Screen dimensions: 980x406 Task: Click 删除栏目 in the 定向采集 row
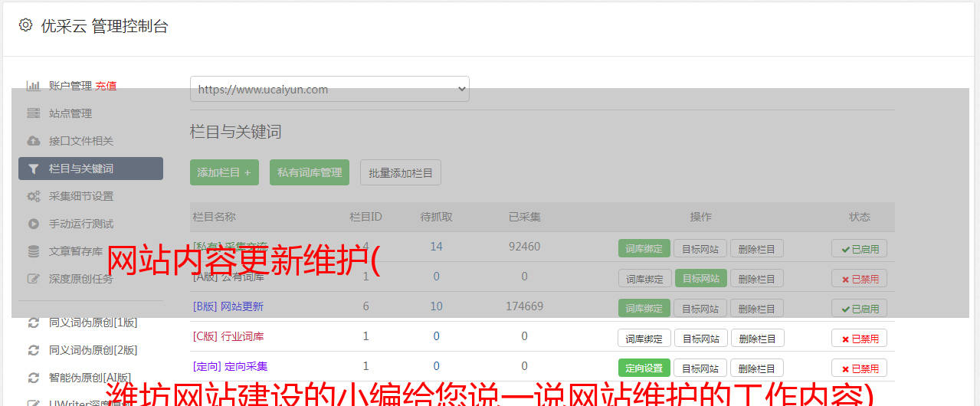coord(757,368)
